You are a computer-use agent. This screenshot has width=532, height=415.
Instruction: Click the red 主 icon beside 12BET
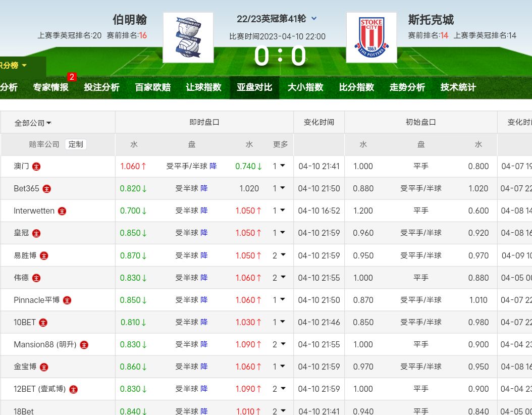pyautogui.click(x=74, y=389)
